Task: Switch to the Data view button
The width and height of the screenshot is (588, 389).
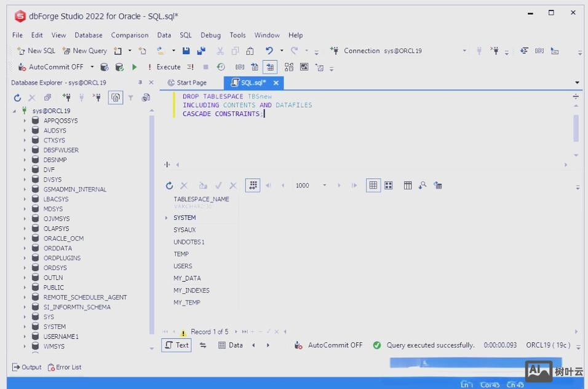Action: [231, 345]
